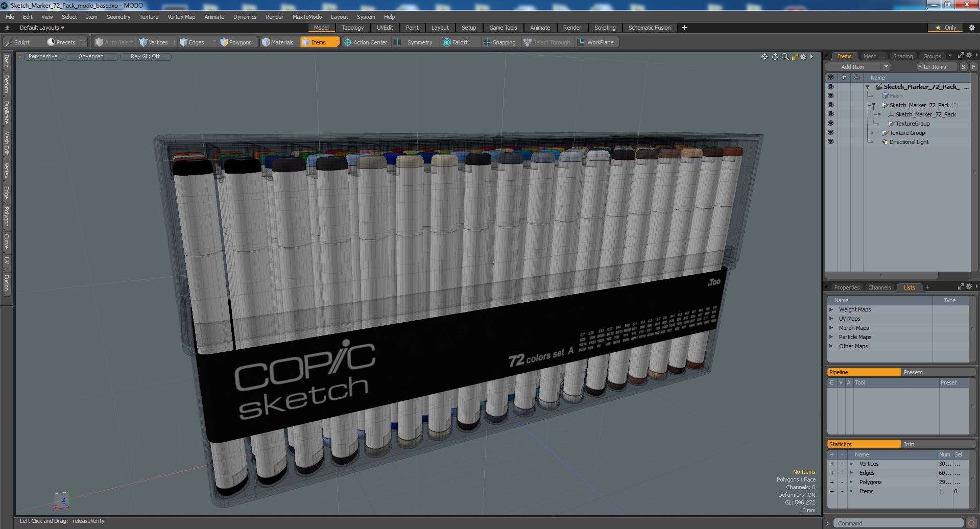The image size is (980, 529).
Task: Toggle visibility of Texture Group item
Action: pos(830,133)
